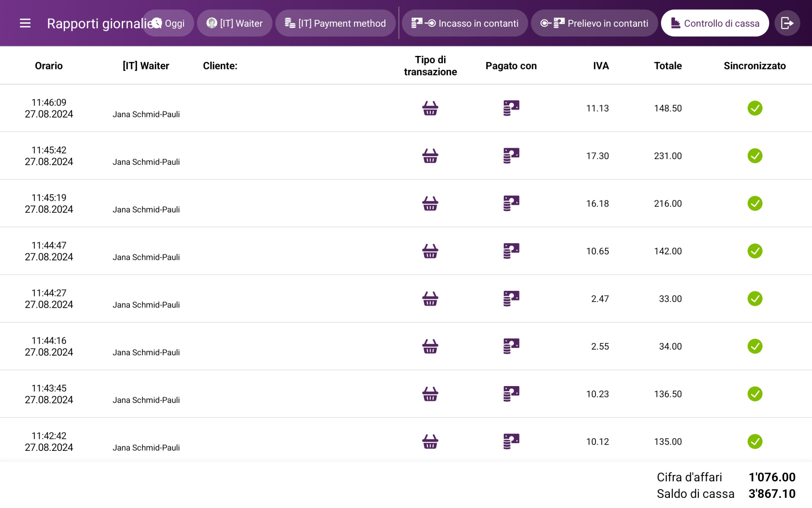Click basket icon in 11:45:19 row

(430, 204)
